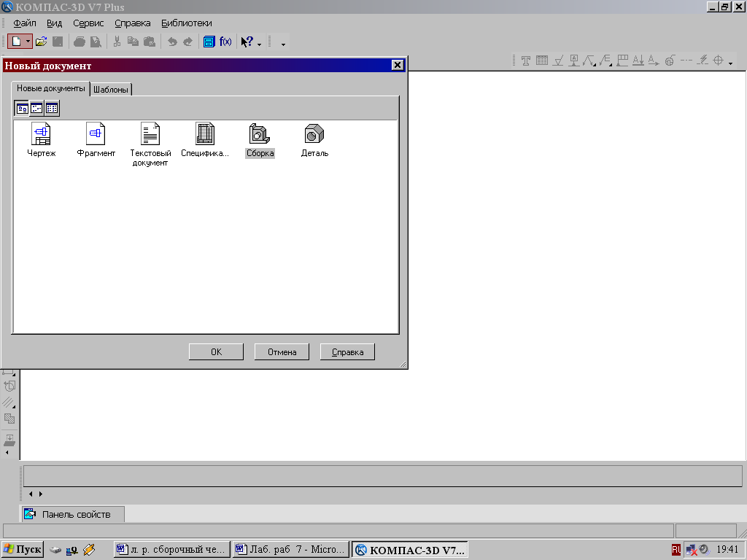Click the Open file folder icon

click(x=42, y=42)
